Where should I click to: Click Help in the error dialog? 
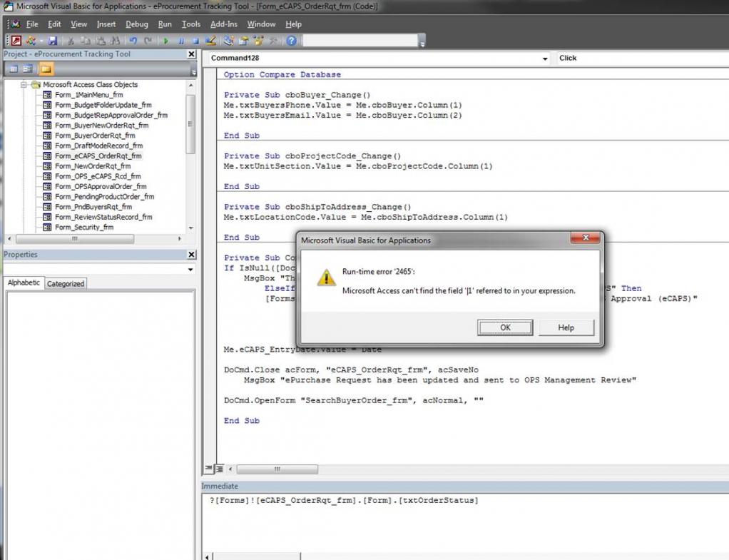(566, 327)
